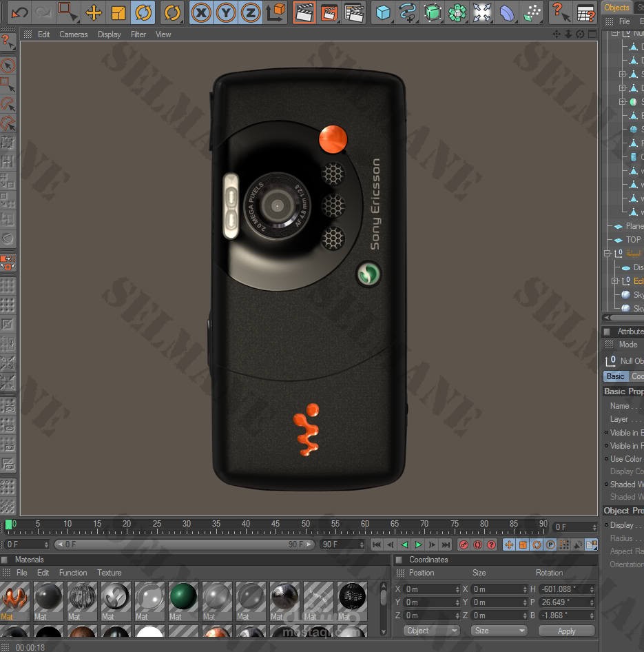Open the HyperNURBS generator icon
Screen dimensions: 644x652
click(x=433, y=12)
